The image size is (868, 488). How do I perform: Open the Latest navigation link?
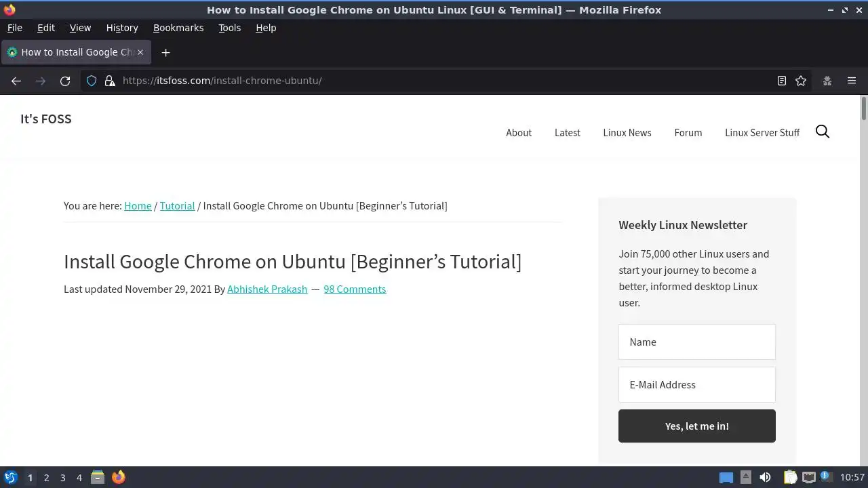tap(568, 132)
